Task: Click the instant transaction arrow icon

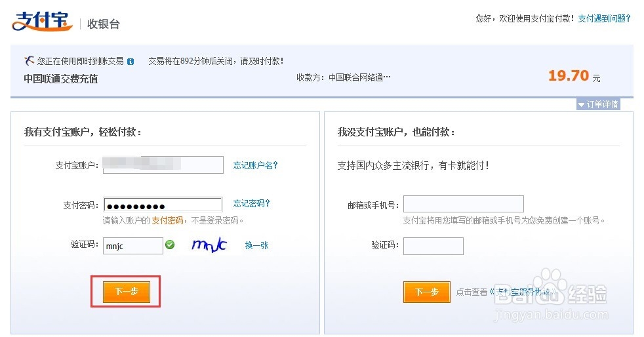Action: (29, 61)
